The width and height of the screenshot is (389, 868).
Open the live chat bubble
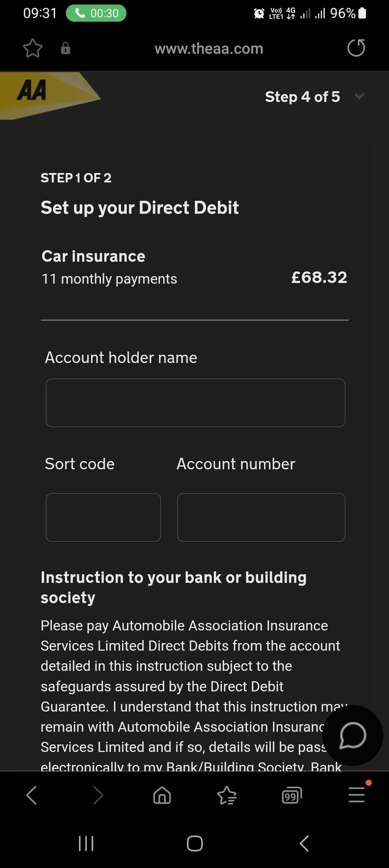[353, 735]
